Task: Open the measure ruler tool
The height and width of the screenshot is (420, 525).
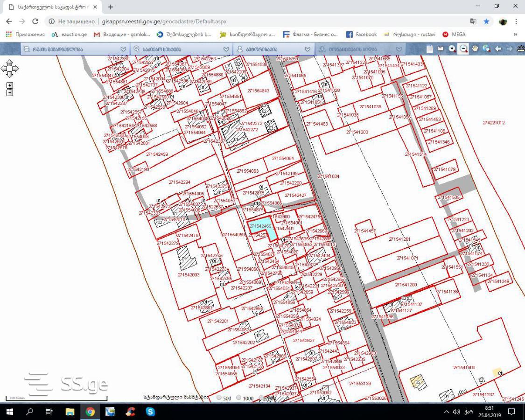Action: [521, 49]
